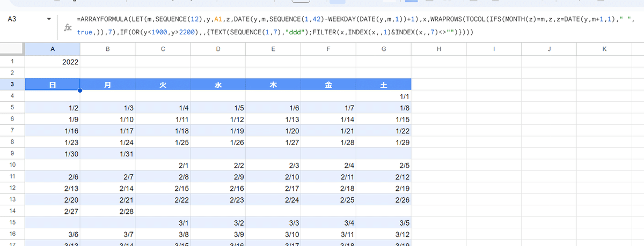This screenshot has height=246, width=644.
Task: Click the cell with date 2/14
Action: (x=108, y=188)
